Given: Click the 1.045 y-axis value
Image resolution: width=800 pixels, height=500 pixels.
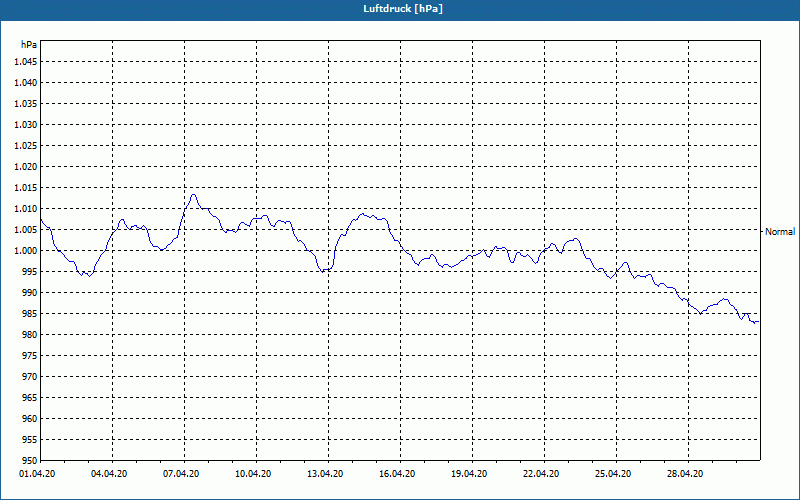Looking at the screenshot, I should (x=26, y=62).
